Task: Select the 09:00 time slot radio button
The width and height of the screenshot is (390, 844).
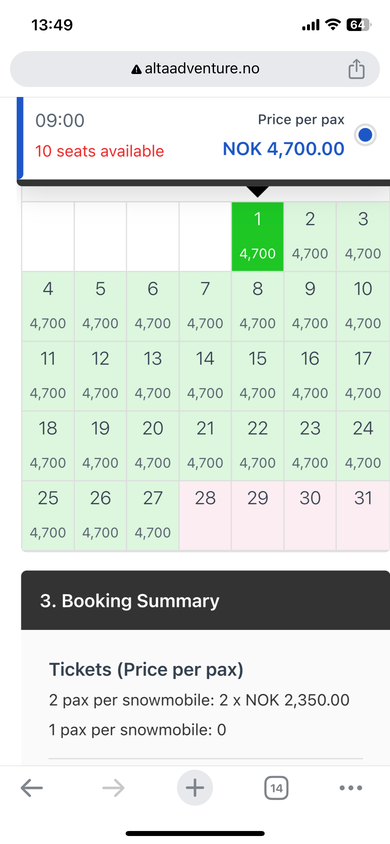Action: coord(365,135)
